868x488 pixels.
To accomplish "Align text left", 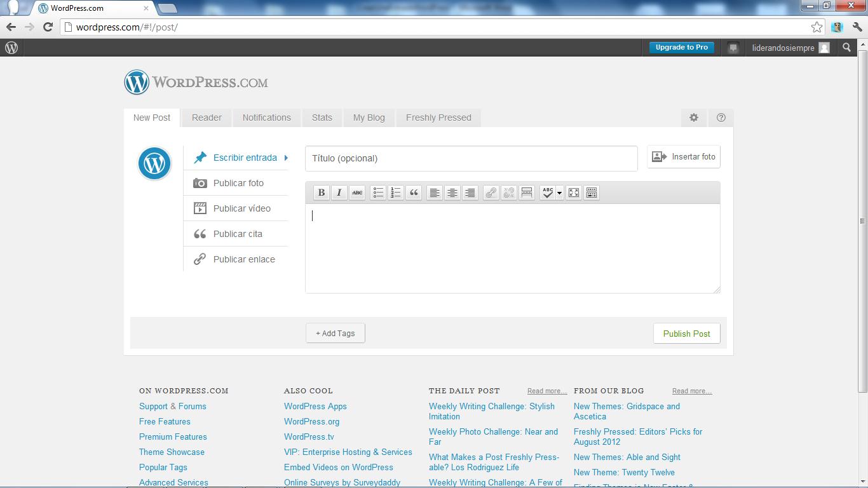I will click(435, 193).
